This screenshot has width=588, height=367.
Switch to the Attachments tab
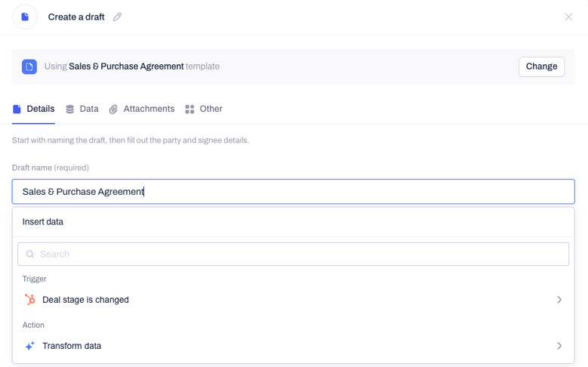coord(142,109)
